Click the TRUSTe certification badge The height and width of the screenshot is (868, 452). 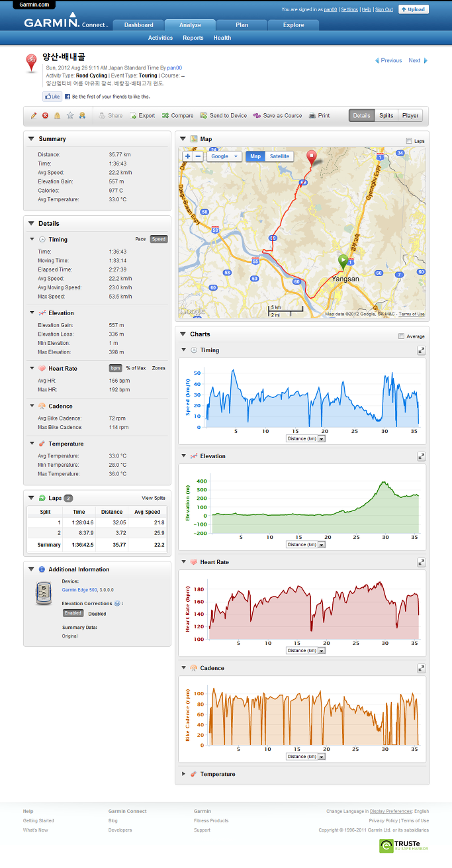pos(404,845)
